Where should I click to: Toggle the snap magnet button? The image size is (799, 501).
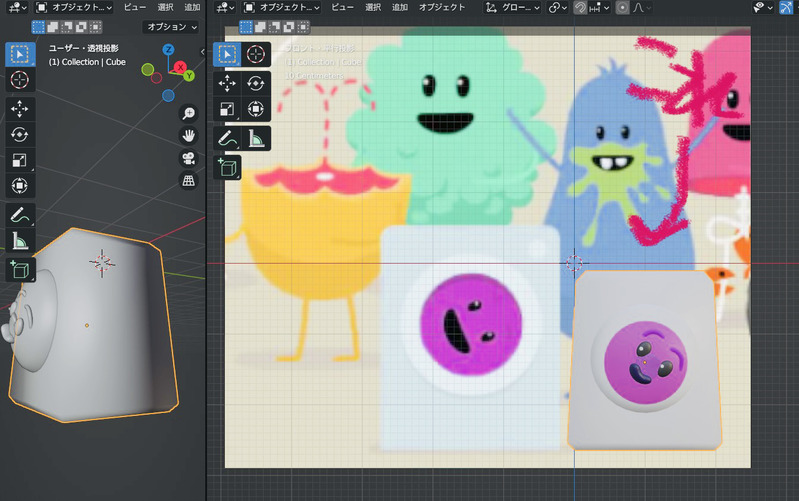(579, 7)
